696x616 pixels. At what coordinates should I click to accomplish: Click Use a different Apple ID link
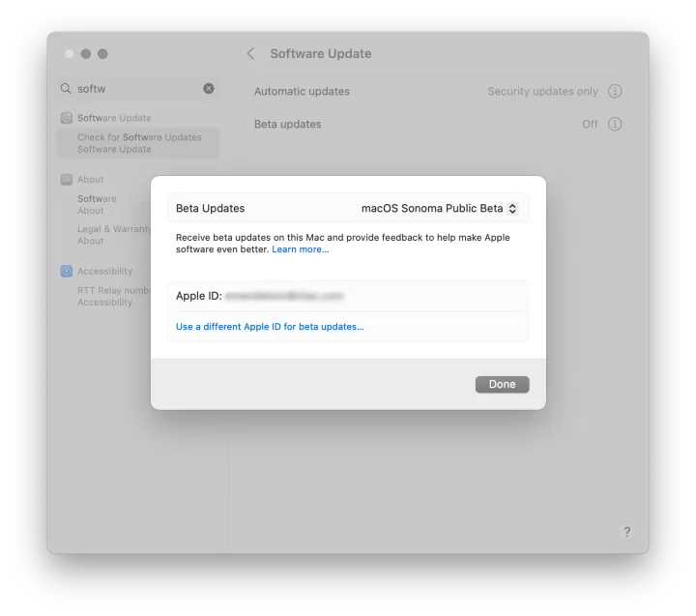tap(270, 327)
